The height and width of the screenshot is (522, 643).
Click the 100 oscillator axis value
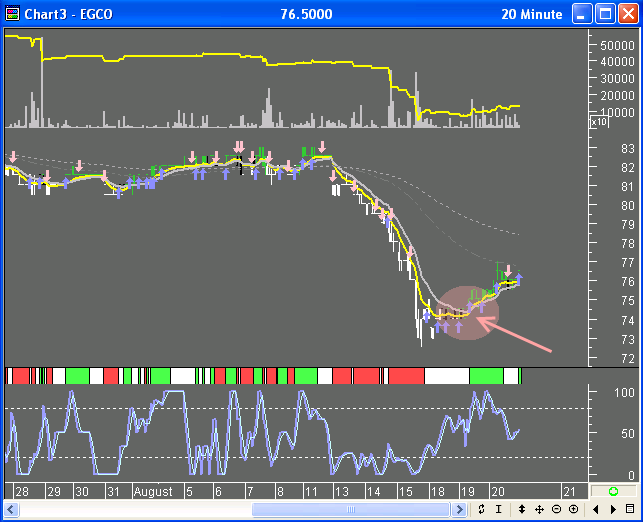(624, 393)
